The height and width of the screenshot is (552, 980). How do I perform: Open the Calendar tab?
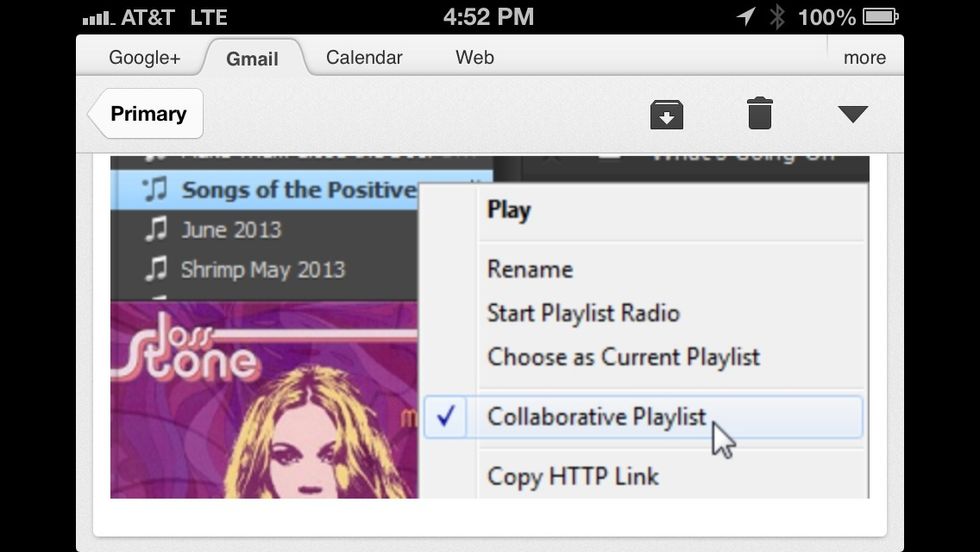point(364,58)
